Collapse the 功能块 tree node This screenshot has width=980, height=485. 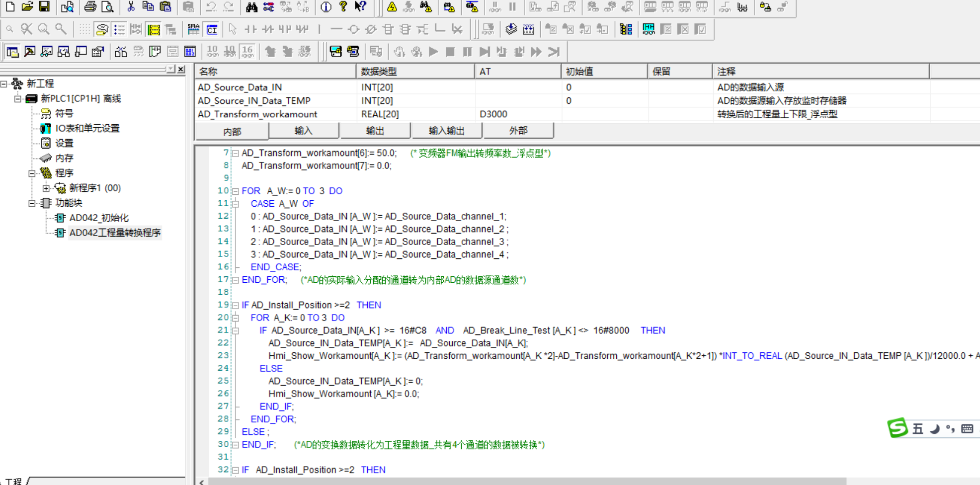[32, 203]
